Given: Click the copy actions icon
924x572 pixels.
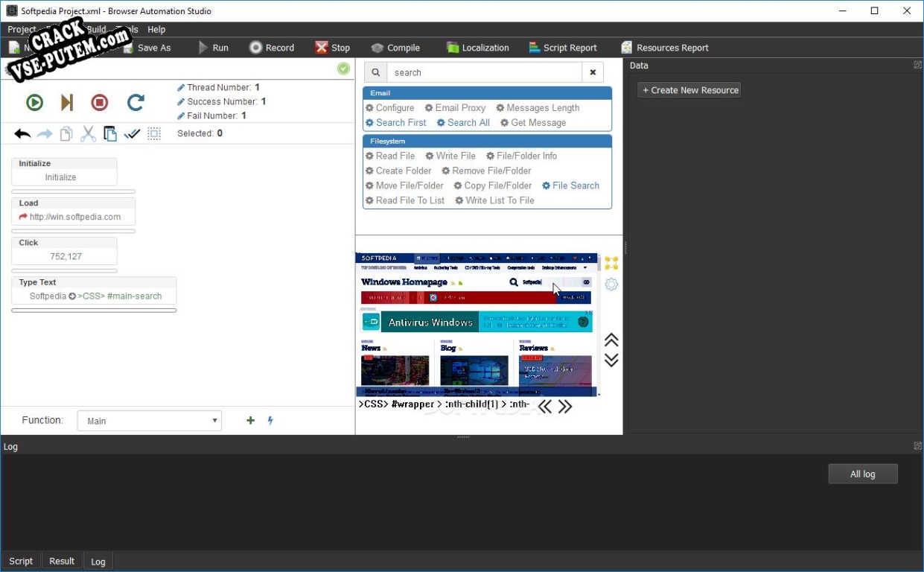Looking at the screenshot, I should [66, 134].
